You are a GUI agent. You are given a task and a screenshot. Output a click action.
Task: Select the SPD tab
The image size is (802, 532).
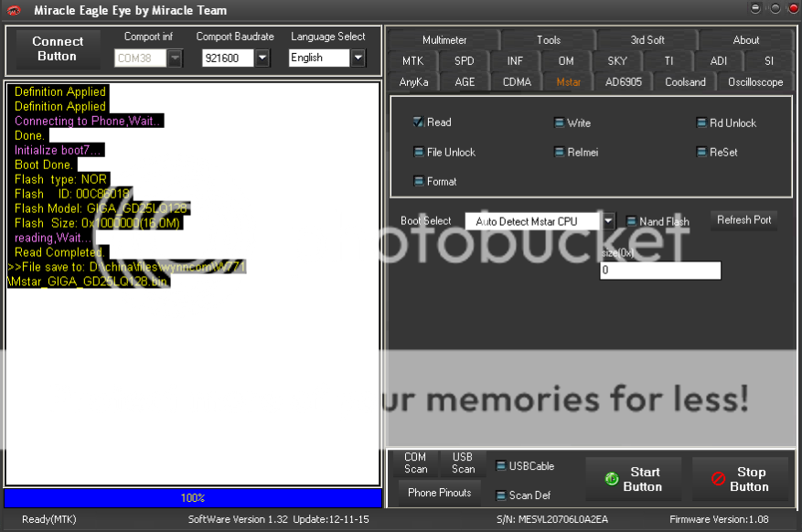(464, 61)
